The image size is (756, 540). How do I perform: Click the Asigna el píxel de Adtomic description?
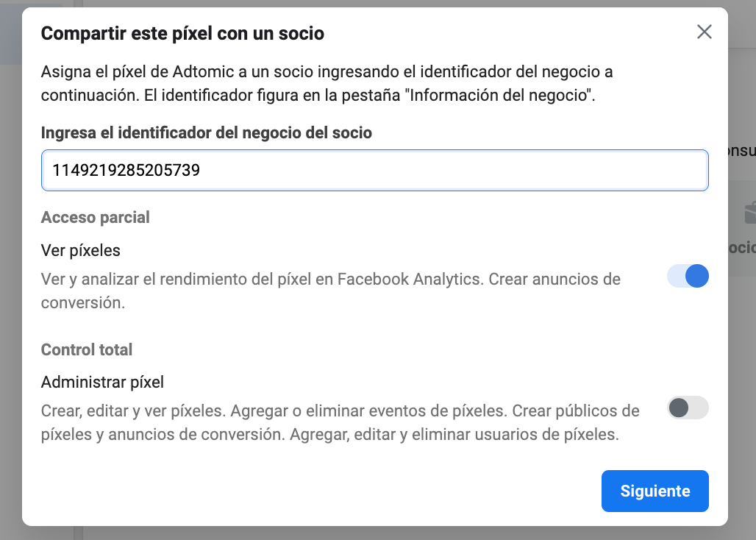tap(327, 83)
